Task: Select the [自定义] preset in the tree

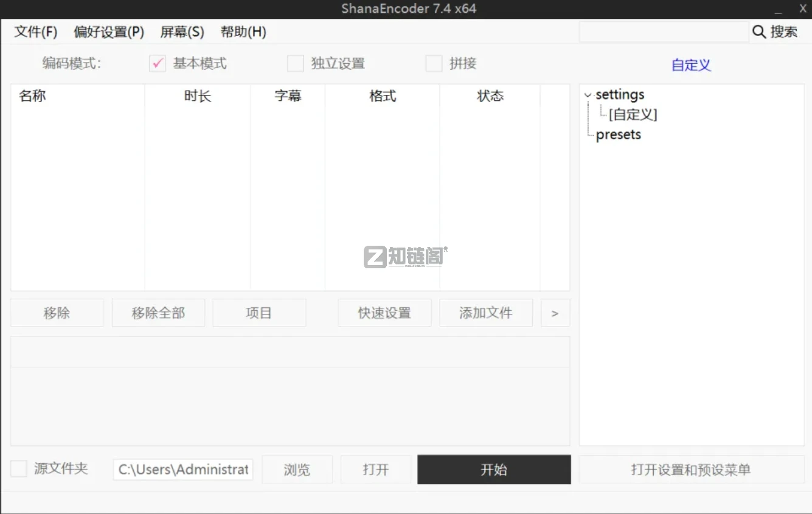Action: [632, 114]
